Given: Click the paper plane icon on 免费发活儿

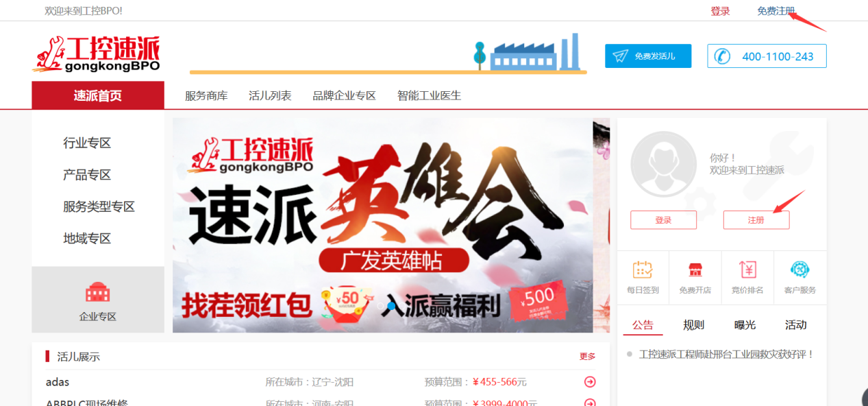Looking at the screenshot, I should click(x=620, y=56).
